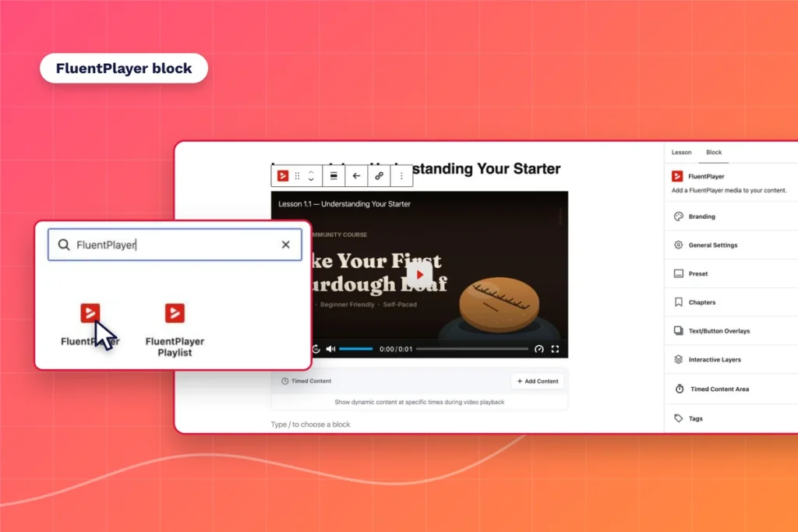The image size is (798, 532).
Task: Click the Timed Content clock icon
Action: coord(284,381)
